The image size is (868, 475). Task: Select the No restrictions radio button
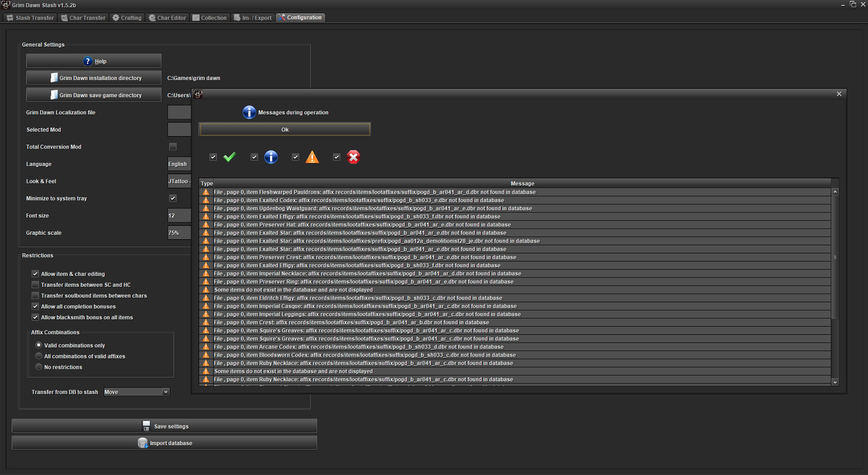pyautogui.click(x=39, y=367)
